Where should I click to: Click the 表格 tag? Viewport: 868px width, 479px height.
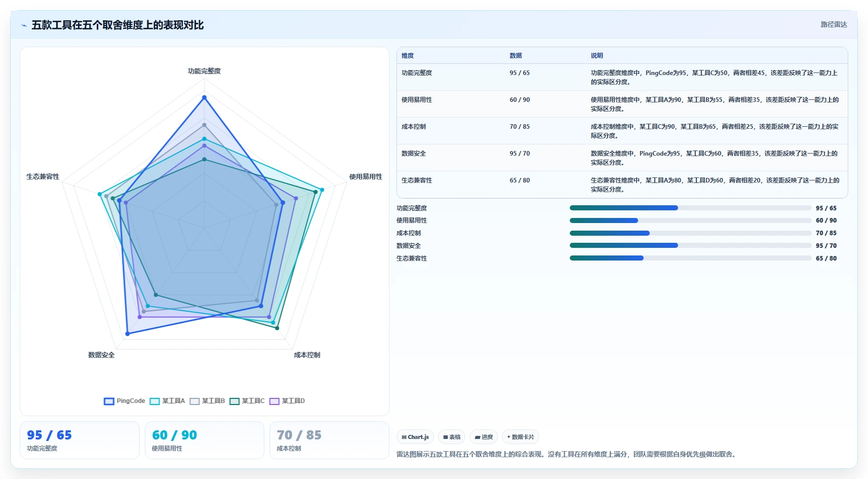click(x=452, y=437)
